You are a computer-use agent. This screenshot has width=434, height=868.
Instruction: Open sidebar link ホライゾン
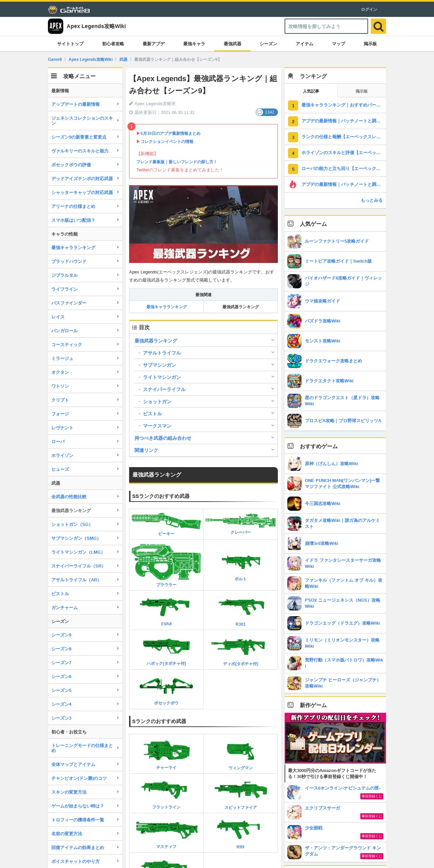click(85, 455)
